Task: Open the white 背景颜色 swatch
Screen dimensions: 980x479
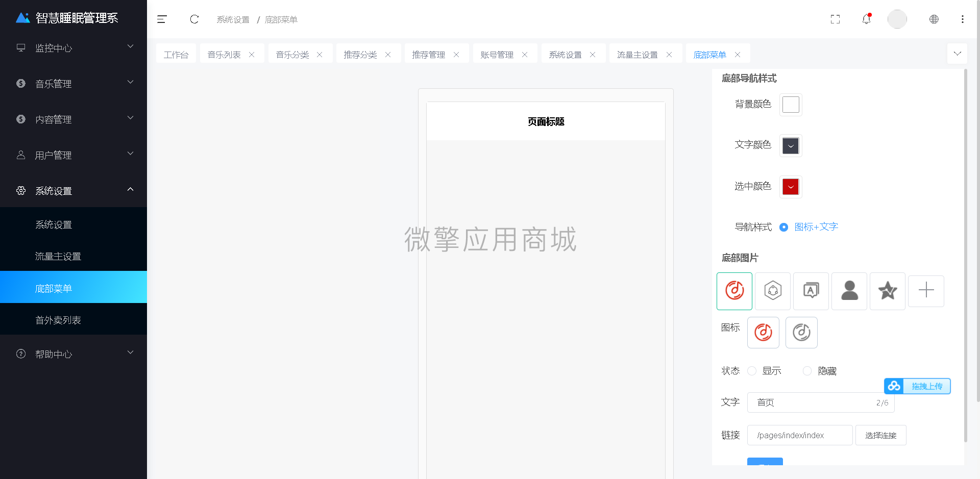Action: coord(791,105)
